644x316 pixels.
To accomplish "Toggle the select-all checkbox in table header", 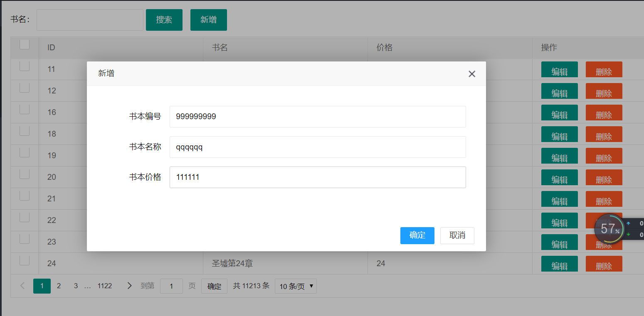I will [25, 44].
